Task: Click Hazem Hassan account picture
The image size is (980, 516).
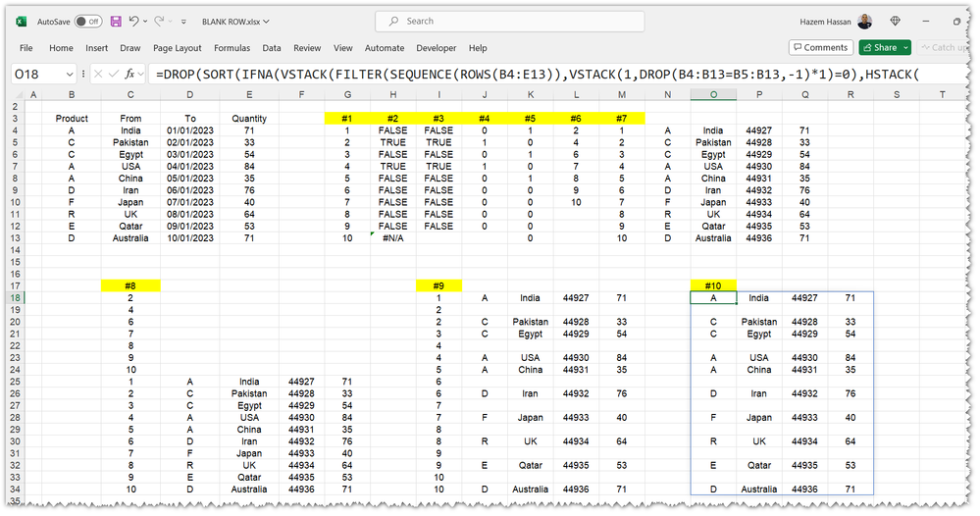Action: (x=865, y=22)
